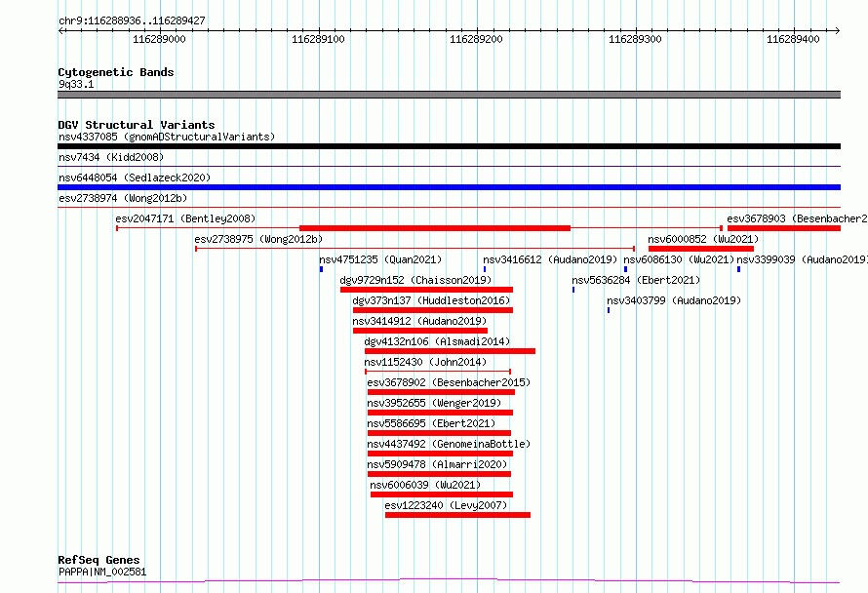Screen dimensions: 868x593
Task: Click the chr9:116288936..116289427 region label
Action: [132, 20]
